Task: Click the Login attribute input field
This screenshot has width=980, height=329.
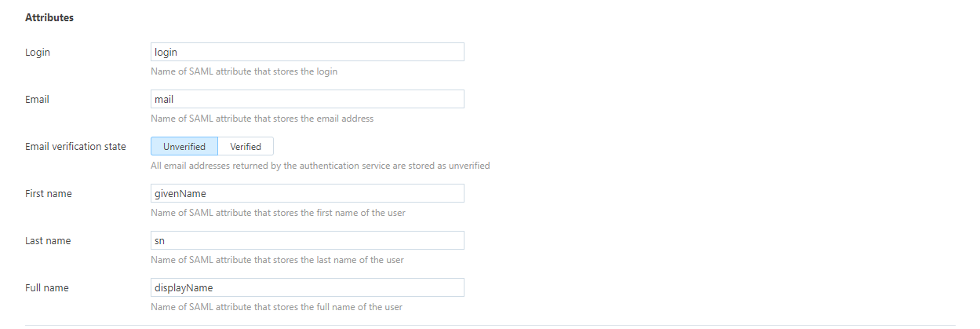Action: tap(307, 52)
